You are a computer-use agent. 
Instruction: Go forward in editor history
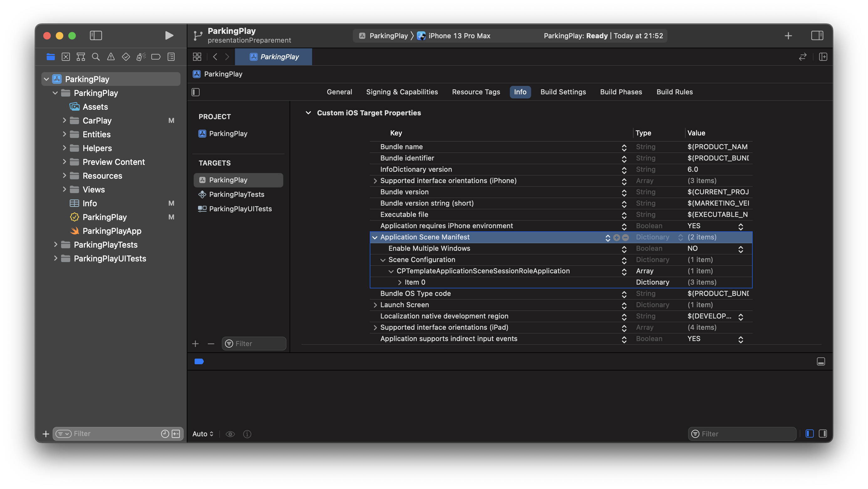pos(227,57)
